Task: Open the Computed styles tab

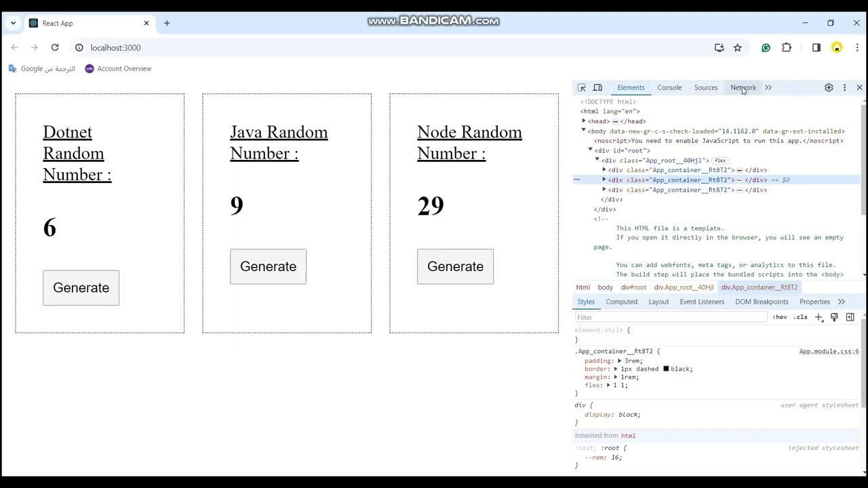Action: click(x=622, y=302)
